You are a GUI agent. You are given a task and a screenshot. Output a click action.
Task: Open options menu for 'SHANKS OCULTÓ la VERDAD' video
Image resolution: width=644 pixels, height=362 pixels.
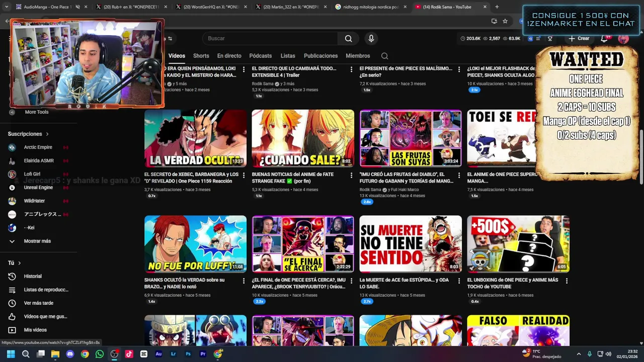point(244,281)
